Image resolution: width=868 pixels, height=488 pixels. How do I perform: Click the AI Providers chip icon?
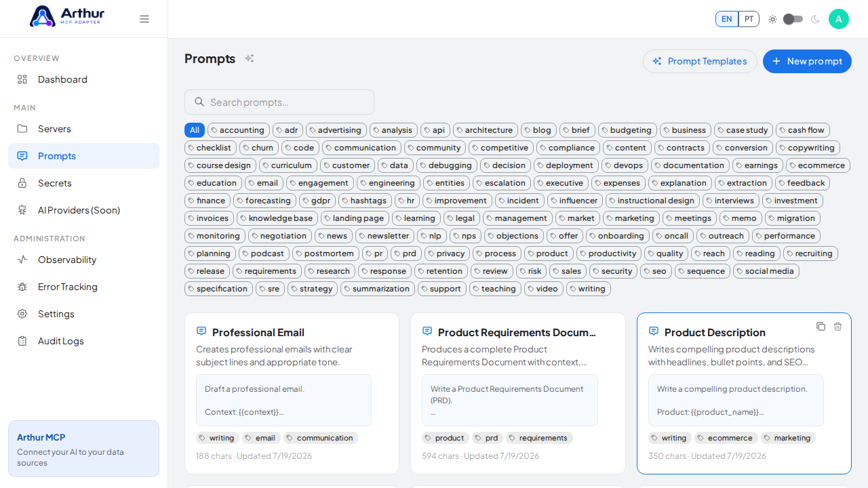click(22, 210)
